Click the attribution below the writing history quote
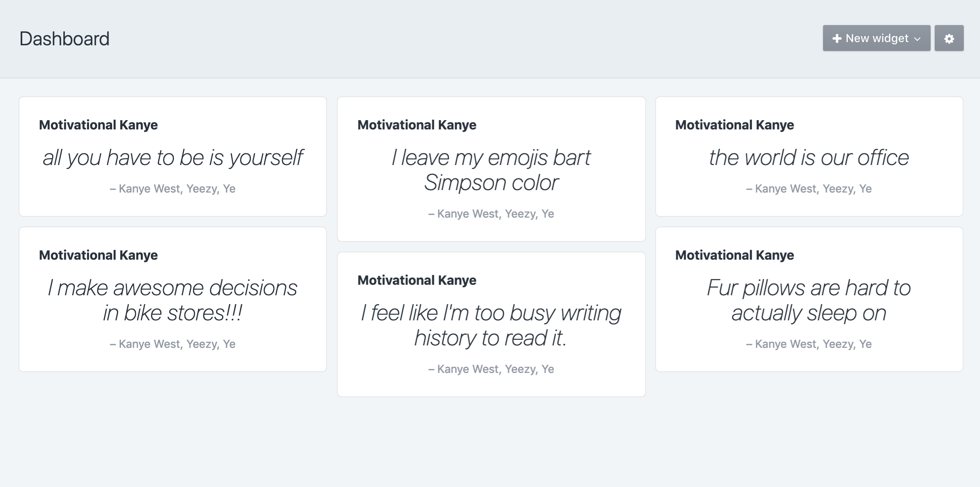Image resolution: width=980 pixels, height=487 pixels. 491,369
